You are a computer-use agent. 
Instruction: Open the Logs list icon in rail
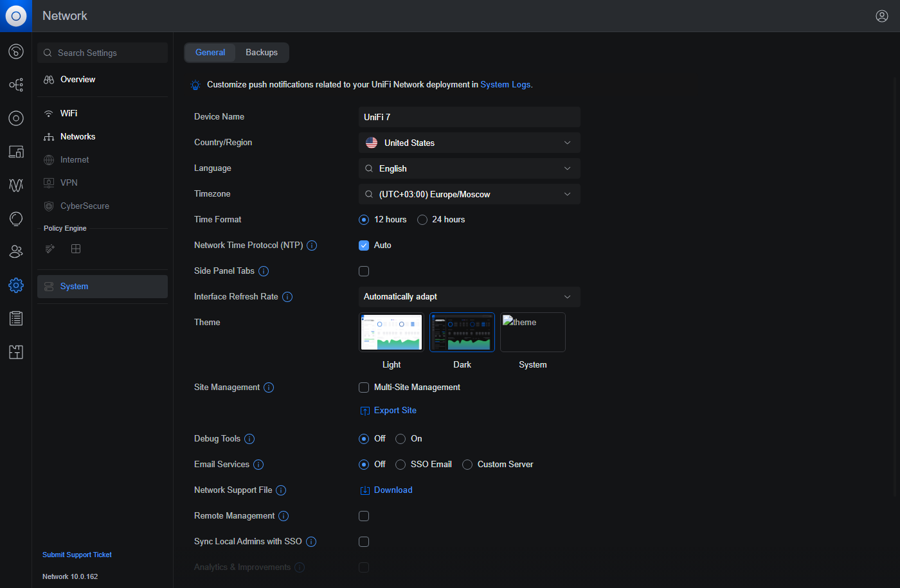click(x=16, y=319)
